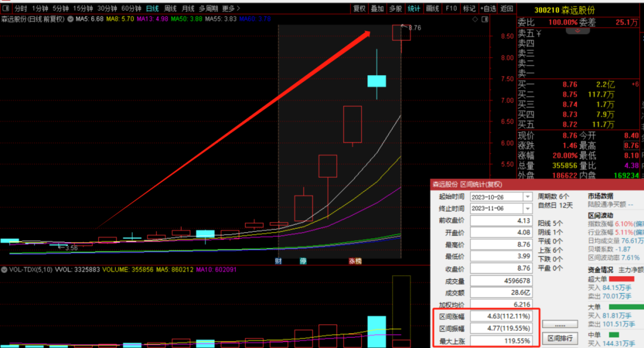Add stock via +自选 button

point(488,8)
